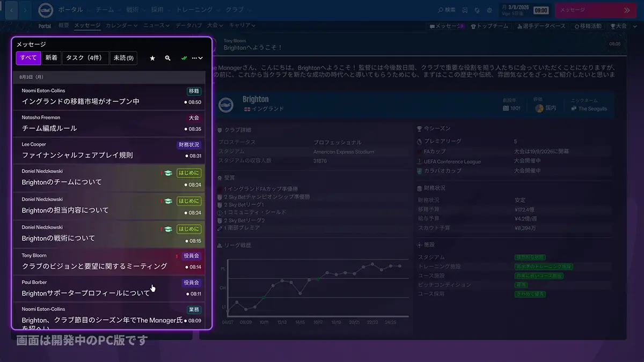Image resolution: width=644 pixels, height=362 pixels.
Task: Select the 新着 filter tab
Action: point(52,58)
